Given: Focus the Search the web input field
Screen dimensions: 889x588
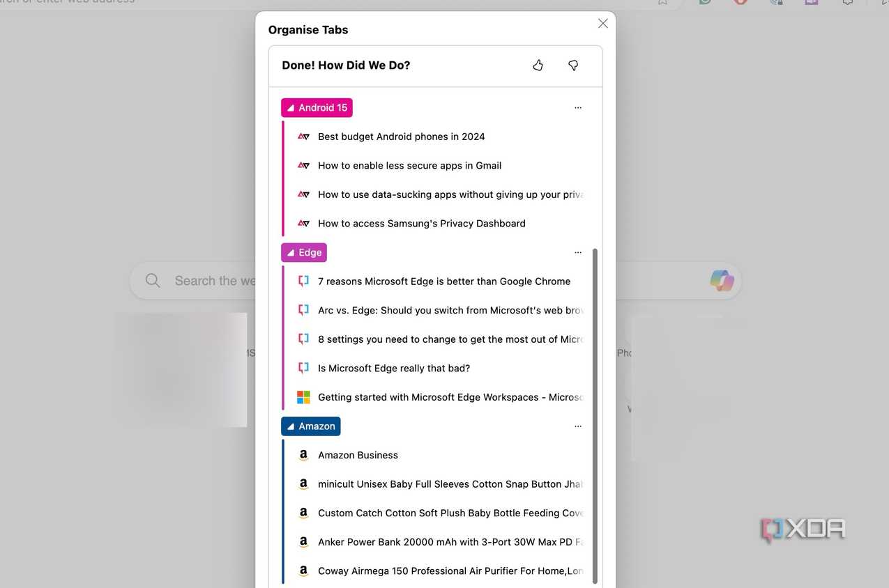Looking at the screenshot, I should [x=435, y=281].
